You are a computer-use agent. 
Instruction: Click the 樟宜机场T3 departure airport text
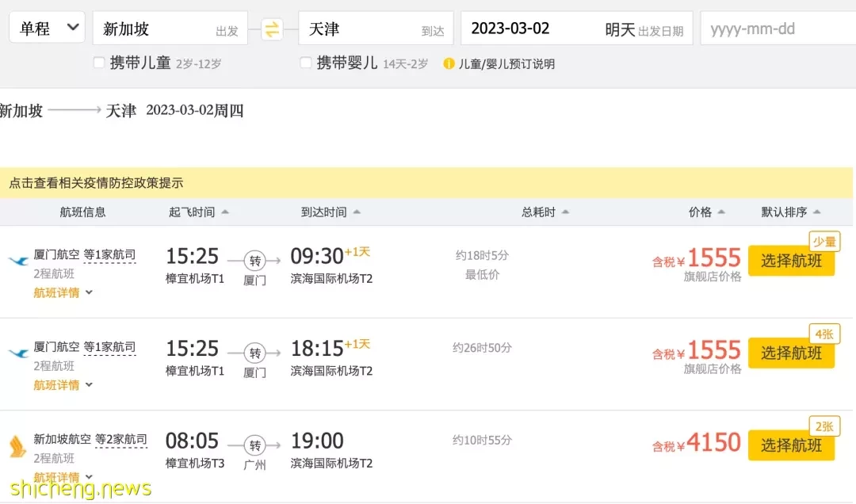click(x=195, y=464)
